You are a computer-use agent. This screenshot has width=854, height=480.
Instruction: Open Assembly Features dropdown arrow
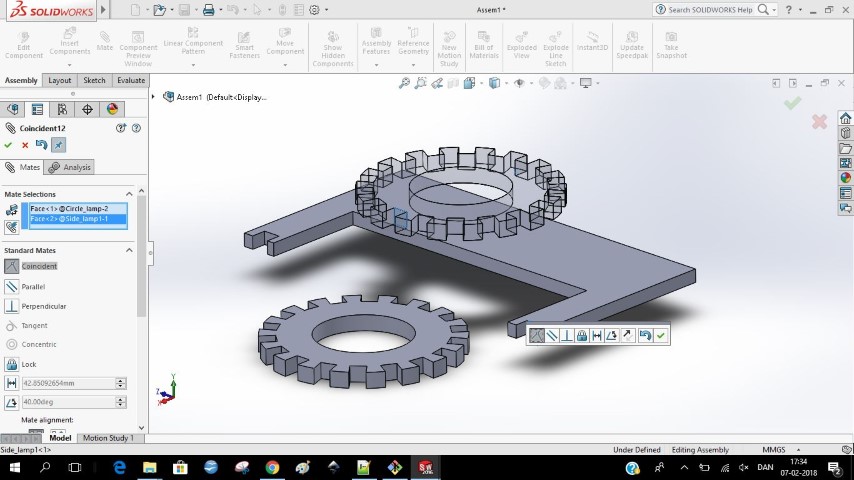pyautogui.click(x=376, y=65)
